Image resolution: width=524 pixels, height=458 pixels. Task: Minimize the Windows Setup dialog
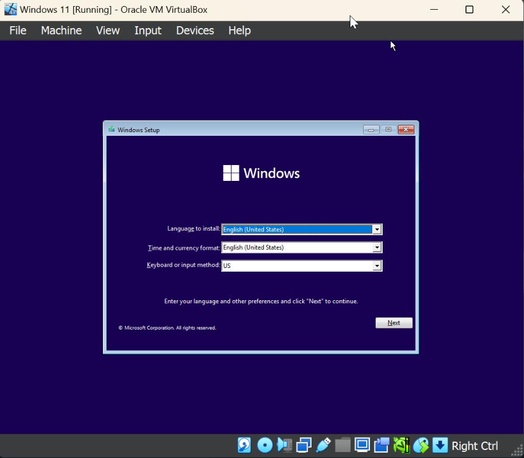point(371,130)
